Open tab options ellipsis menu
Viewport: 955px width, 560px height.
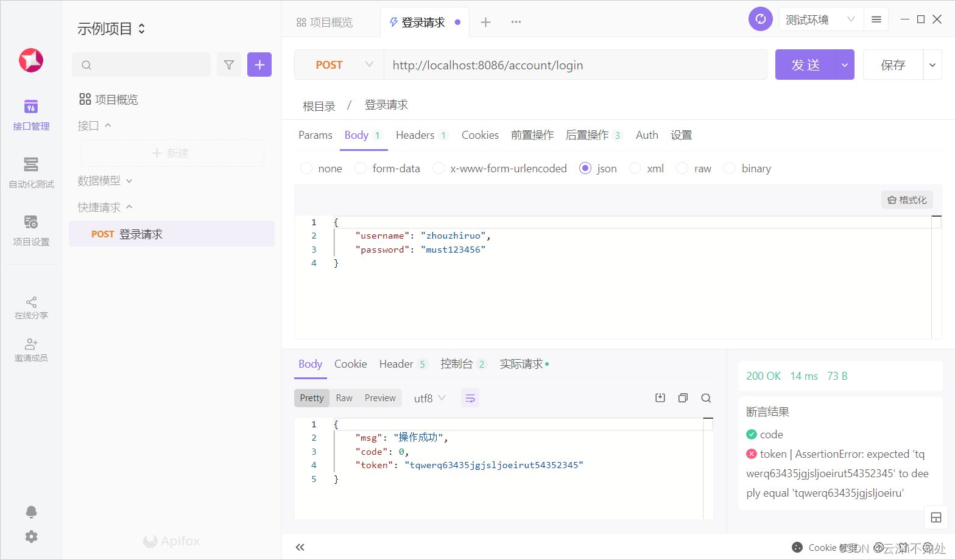coord(516,22)
